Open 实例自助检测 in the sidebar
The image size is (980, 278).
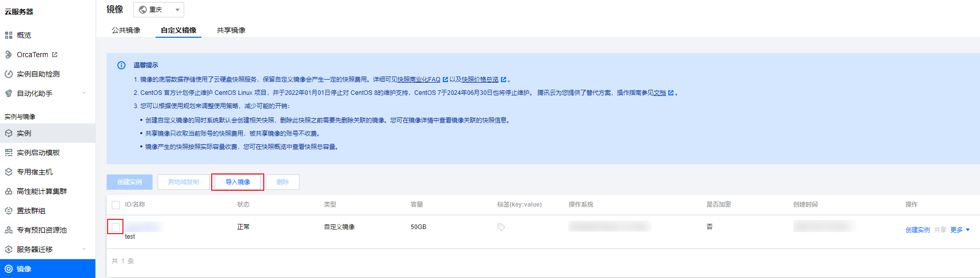pyautogui.click(x=47, y=74)
